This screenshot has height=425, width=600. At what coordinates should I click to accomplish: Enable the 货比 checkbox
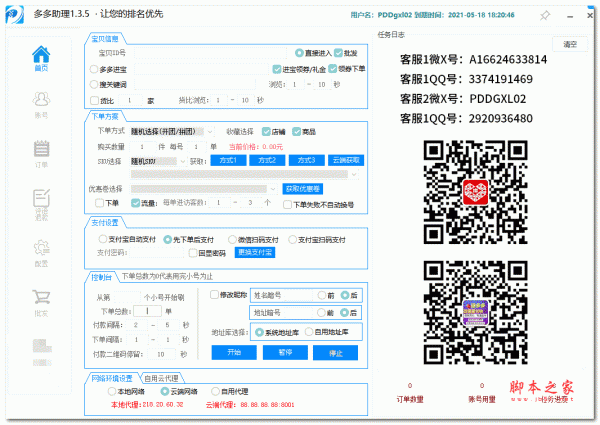click(x=94, y=101)
